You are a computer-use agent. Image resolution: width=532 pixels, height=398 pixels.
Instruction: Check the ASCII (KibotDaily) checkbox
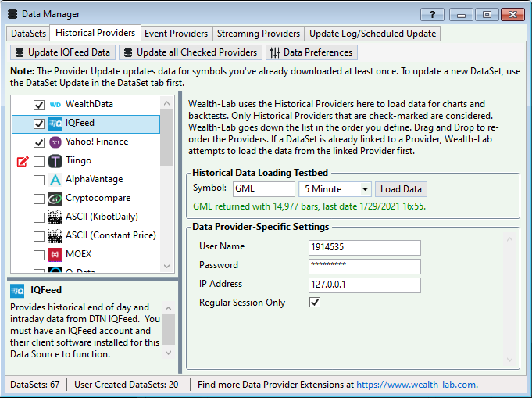pyautogui.click(x=39, y=217)
